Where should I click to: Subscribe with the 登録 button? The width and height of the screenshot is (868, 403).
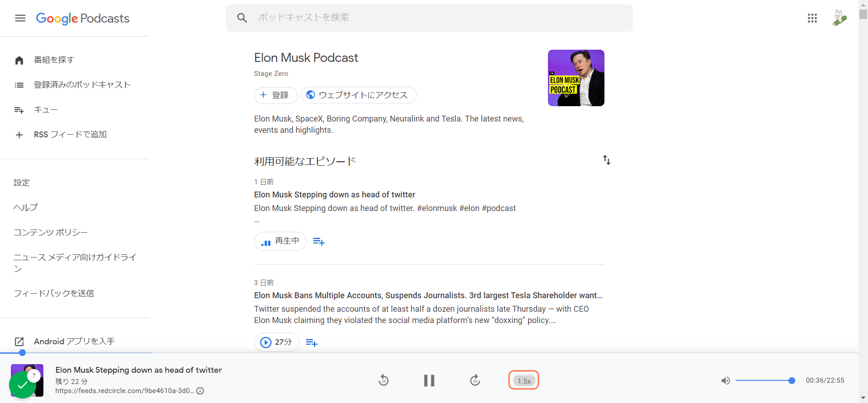click(x=275, y=95)
